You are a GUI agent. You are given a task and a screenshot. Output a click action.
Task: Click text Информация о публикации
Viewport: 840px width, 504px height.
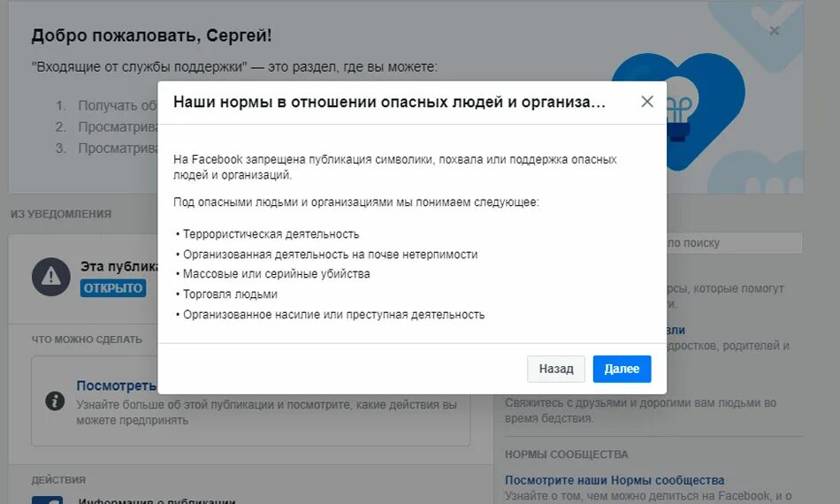157,500
